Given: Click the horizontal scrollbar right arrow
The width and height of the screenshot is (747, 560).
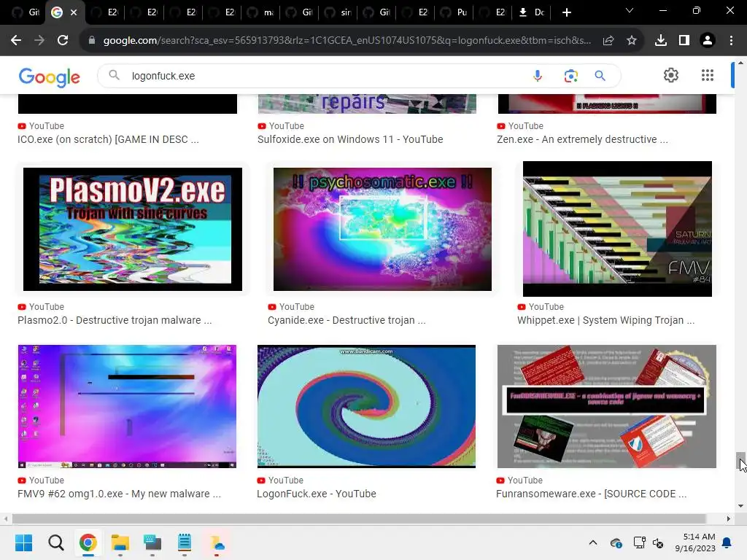Looking at the screenshot, I should pos(728,518).
